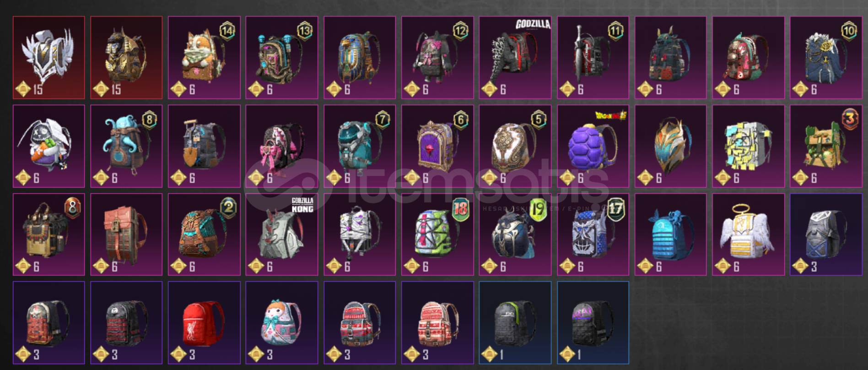Select the silver winged helmet item

49,58
